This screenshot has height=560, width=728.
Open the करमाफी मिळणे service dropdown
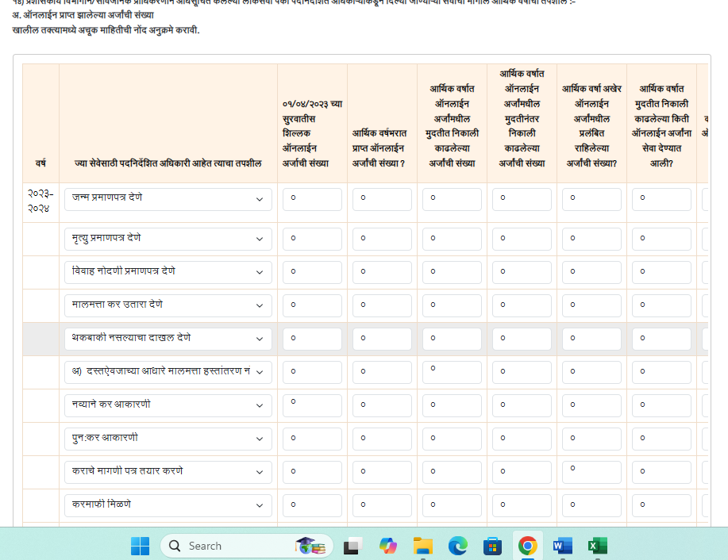(168, 506)
